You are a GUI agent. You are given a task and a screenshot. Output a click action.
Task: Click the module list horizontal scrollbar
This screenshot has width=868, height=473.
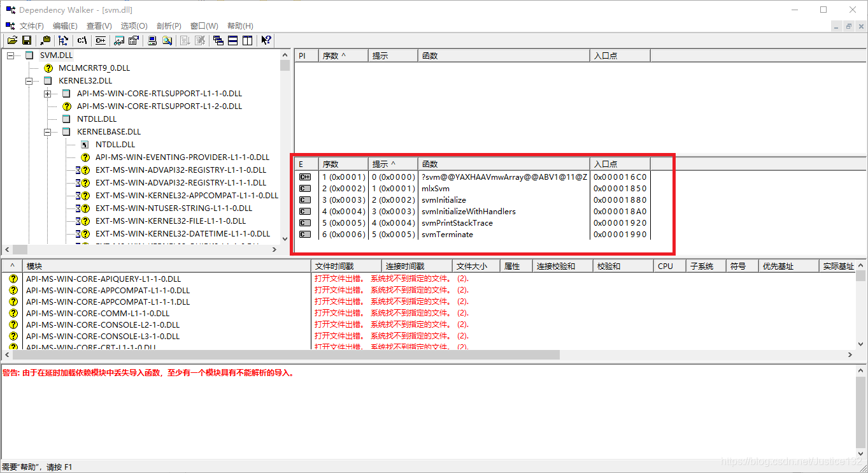(x=428, y=354)
